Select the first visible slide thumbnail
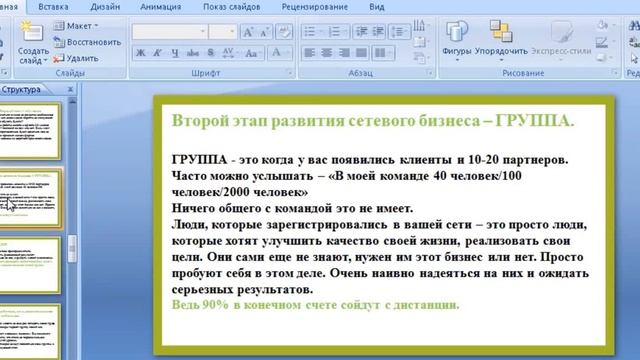 click(x=30, y=131)
